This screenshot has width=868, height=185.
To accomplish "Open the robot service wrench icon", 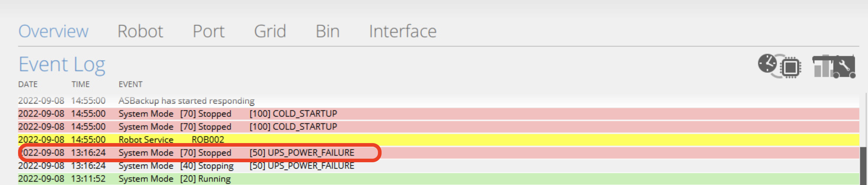I will point(834,66).
